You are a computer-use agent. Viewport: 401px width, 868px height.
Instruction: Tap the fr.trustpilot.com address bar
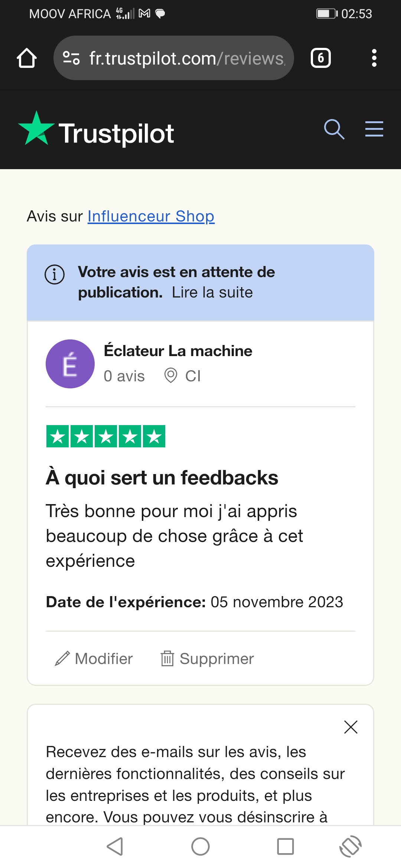[x=186, y=58]
